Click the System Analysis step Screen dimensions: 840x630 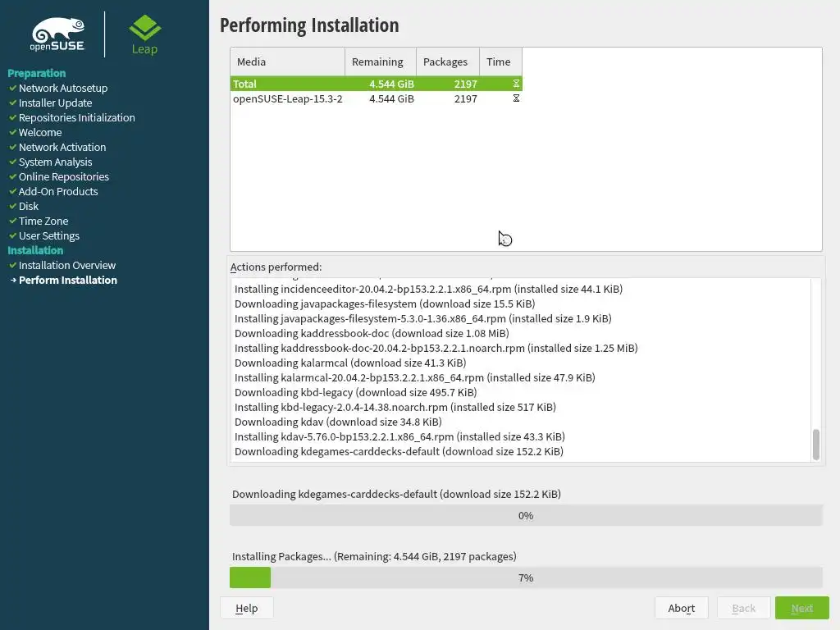point(55,162)
